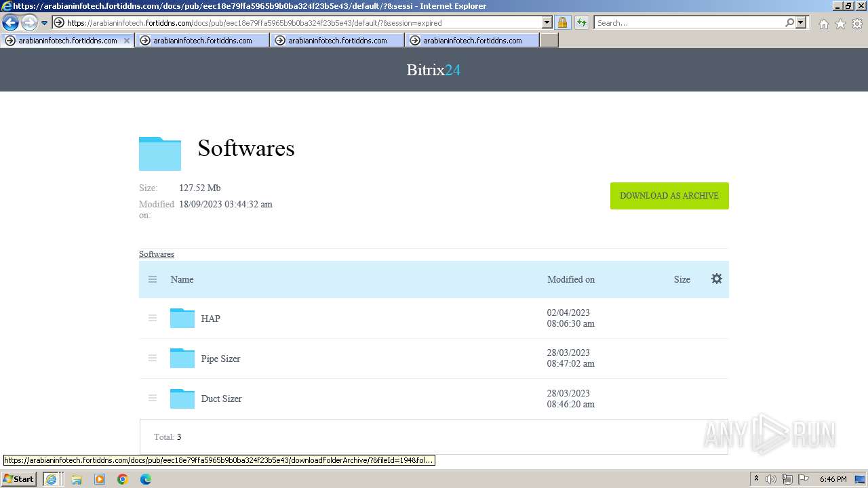Screen dimensions: 868x488
Task: Click the Refresh page icon
Action: click(x=582, y=22)
